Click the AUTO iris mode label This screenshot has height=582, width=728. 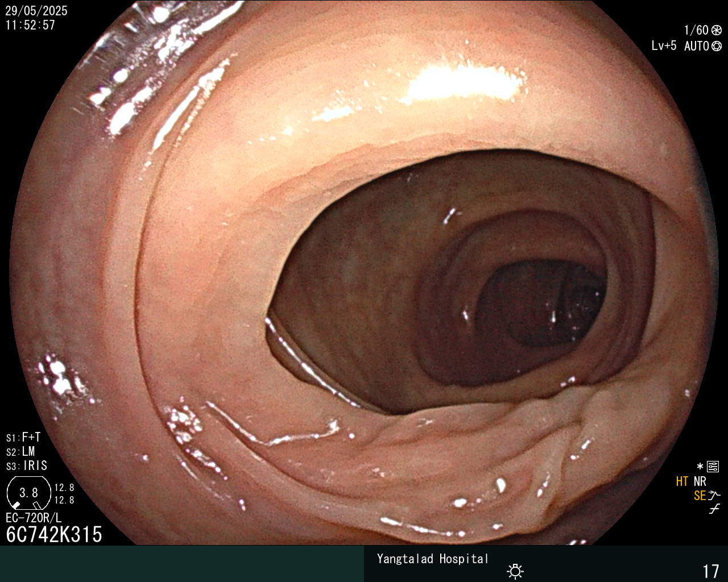tap(697, 46)
